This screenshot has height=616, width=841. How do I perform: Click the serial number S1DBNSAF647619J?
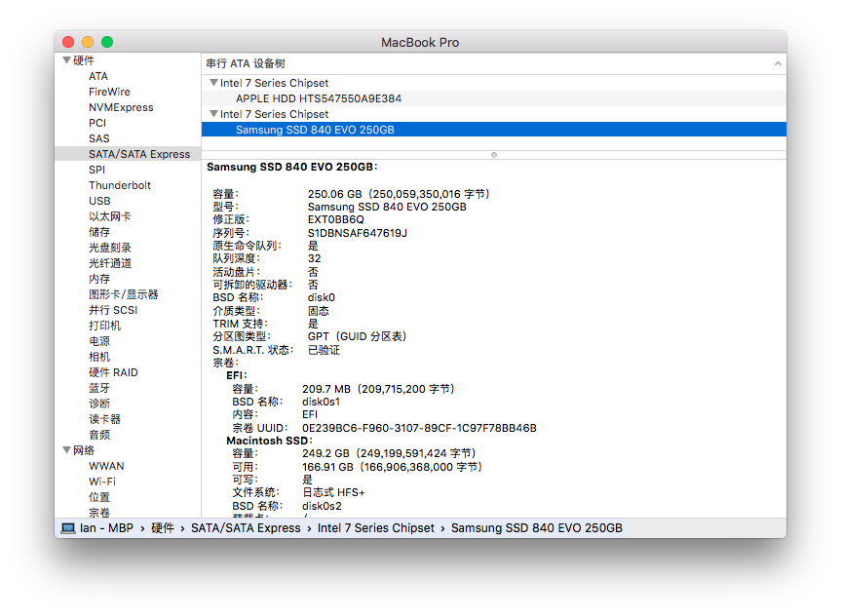click(x=358, y=233)
